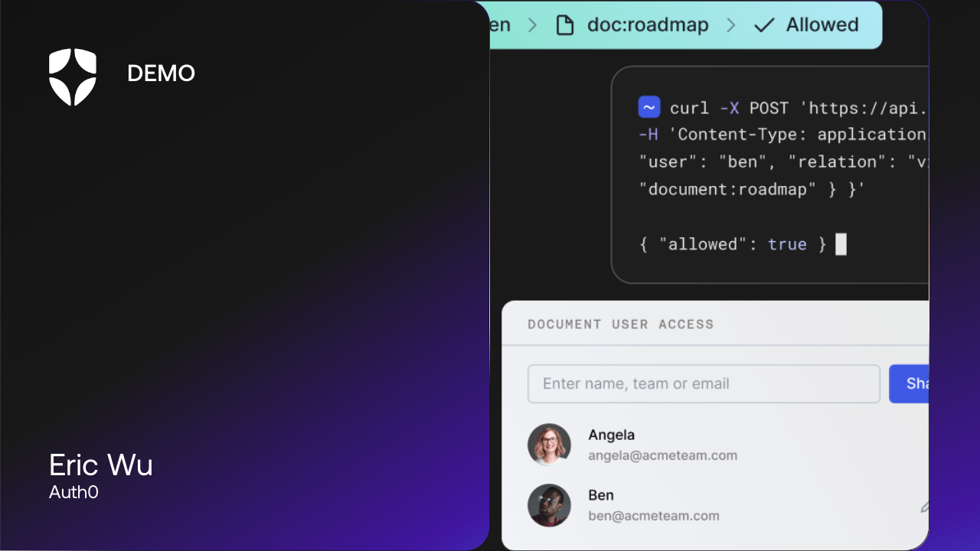
Task: Click the blue tilde terminal prompt icon
Action: click(x=649, y=107)
